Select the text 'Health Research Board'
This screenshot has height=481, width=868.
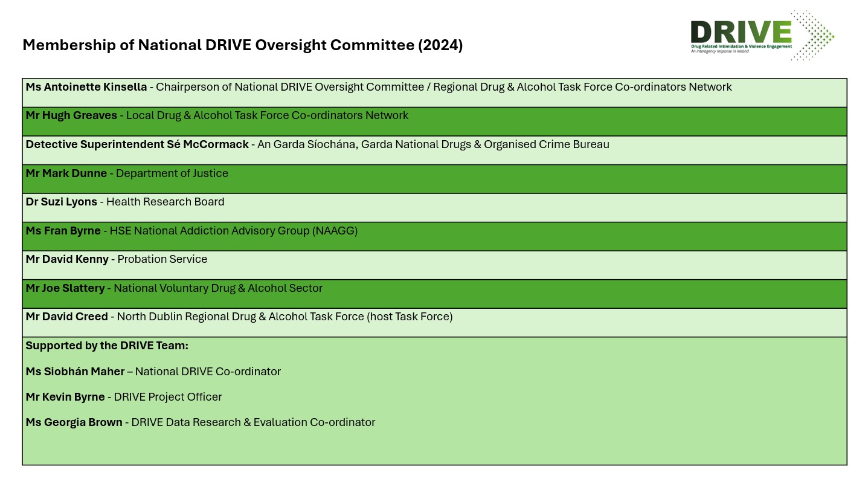166,202
